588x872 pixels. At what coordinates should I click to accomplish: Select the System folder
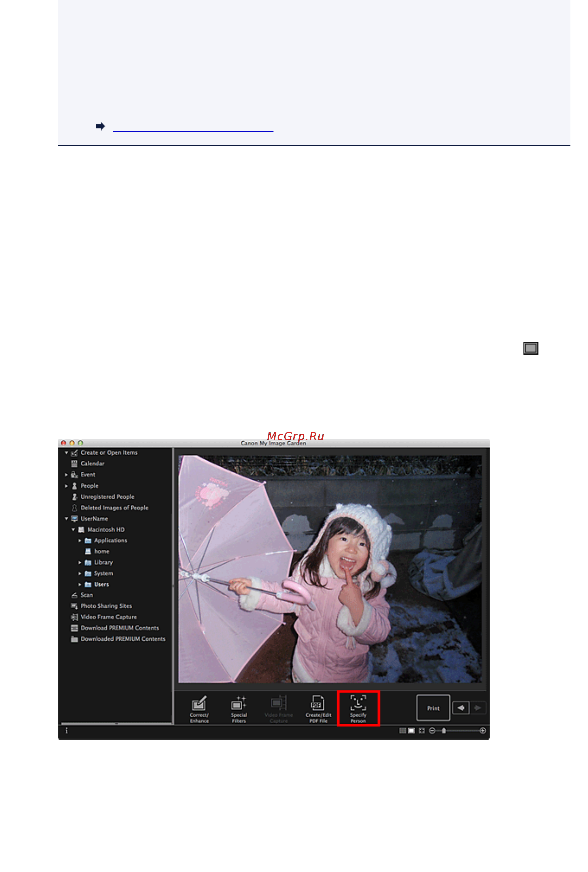(x=103, y=573)
